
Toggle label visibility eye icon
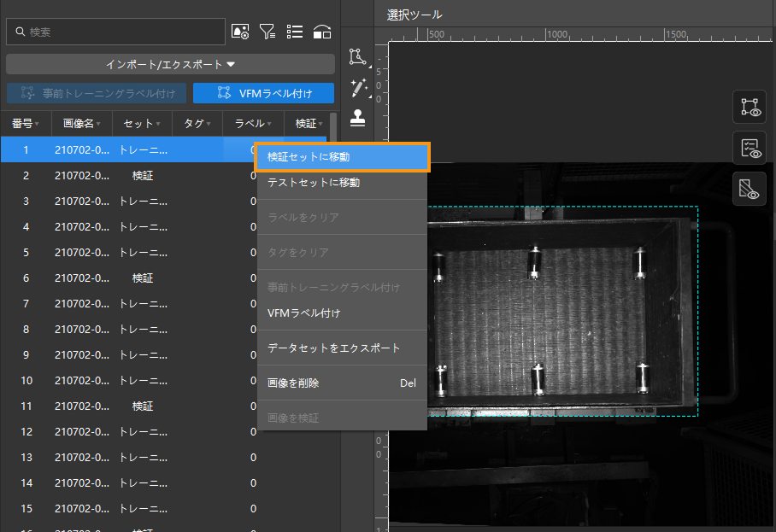pyautogui.click(x=750, y=108)
